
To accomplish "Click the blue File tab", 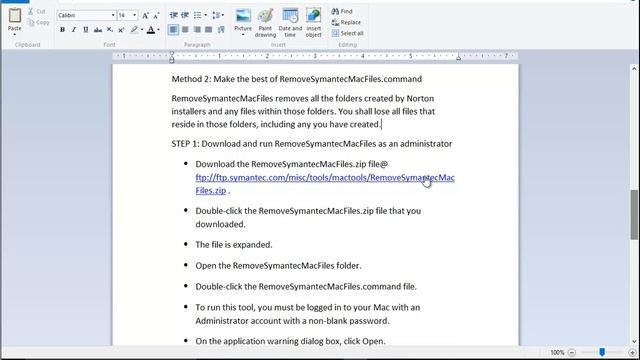I will click(15, 1).
